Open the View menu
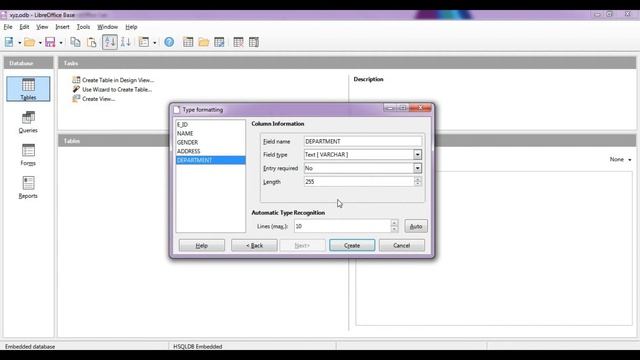 (42, 27)
